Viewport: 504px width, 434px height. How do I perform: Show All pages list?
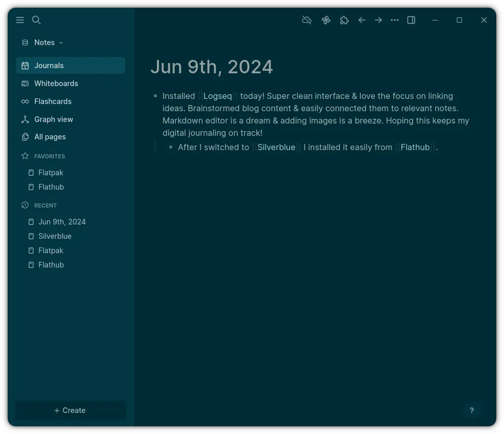[50, 137]
